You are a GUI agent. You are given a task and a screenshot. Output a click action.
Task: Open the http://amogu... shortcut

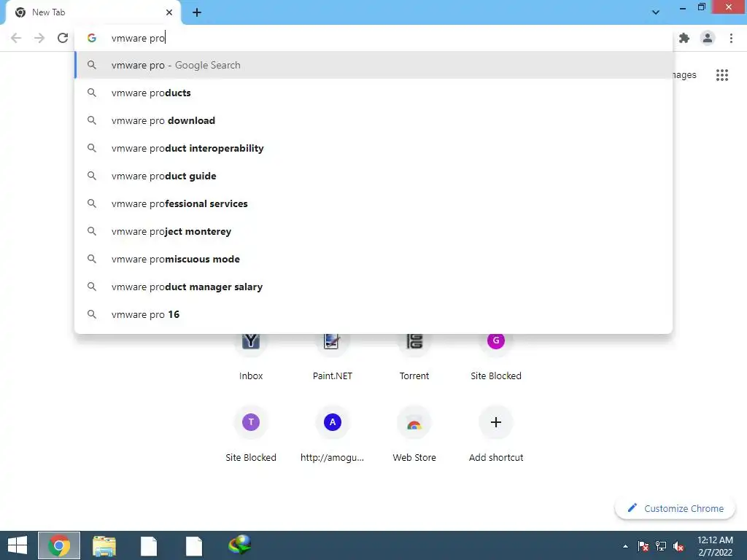(333, 435)
